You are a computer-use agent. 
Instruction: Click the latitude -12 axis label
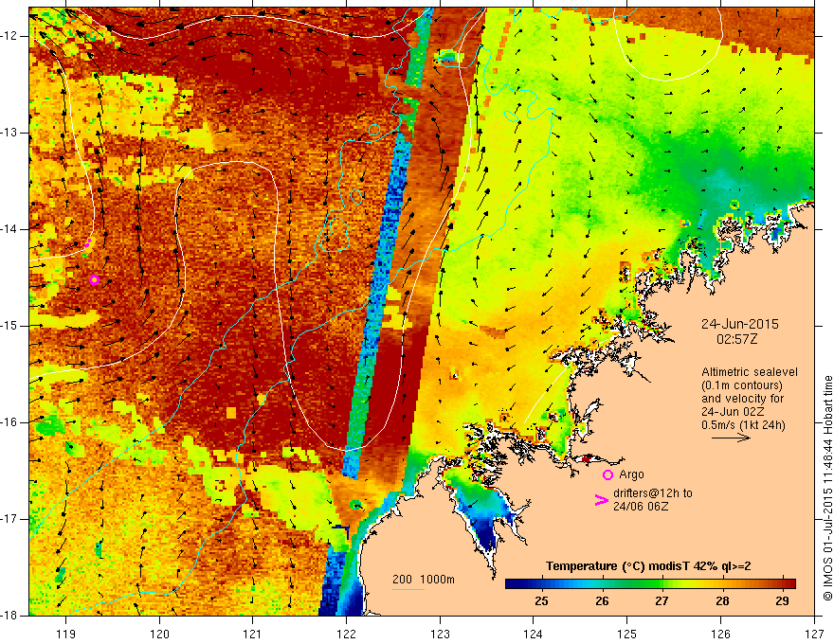[9, 36]
